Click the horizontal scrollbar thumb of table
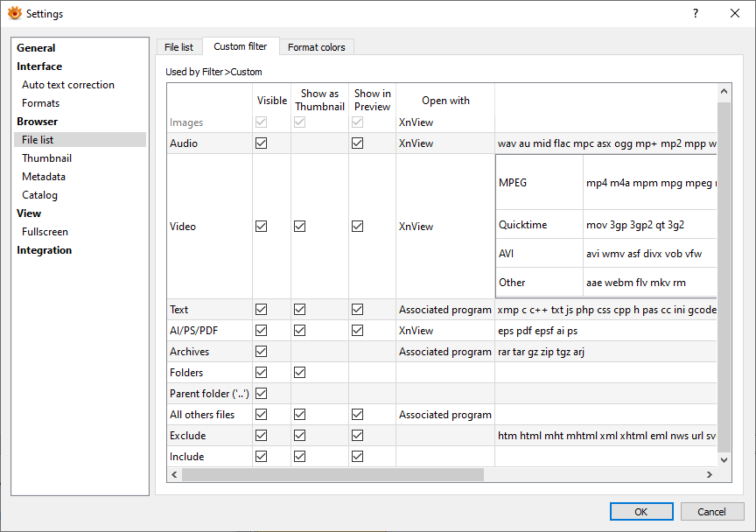The height and width of the screenshot is (532, 756). (x=332, y=474)
